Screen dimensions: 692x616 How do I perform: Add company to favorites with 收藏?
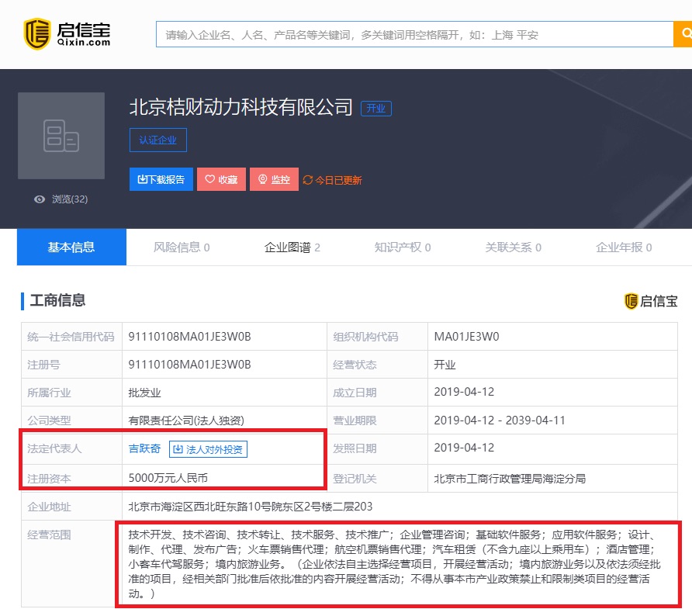pyautogui.click(x=221, y=179)
